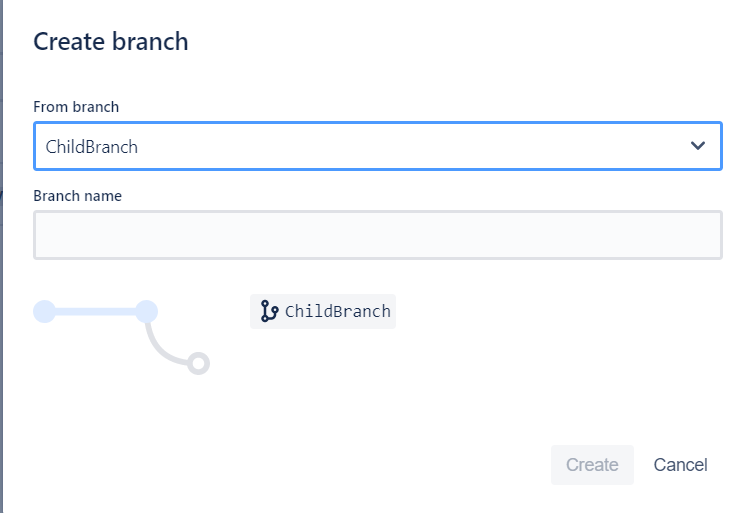Image resolution: width=751 pixels, height=513 pixels.
Task: Click the Create button
Action: pyautogui.click(x=592, y=465)
